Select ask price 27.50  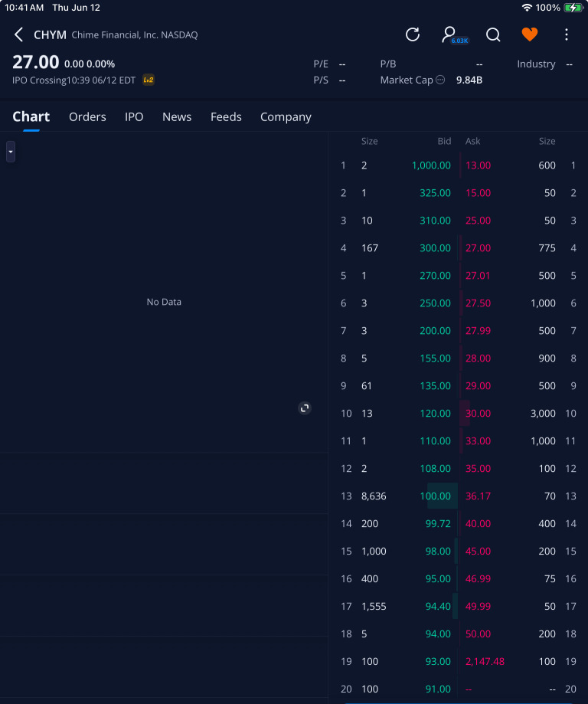coord(478,303)
